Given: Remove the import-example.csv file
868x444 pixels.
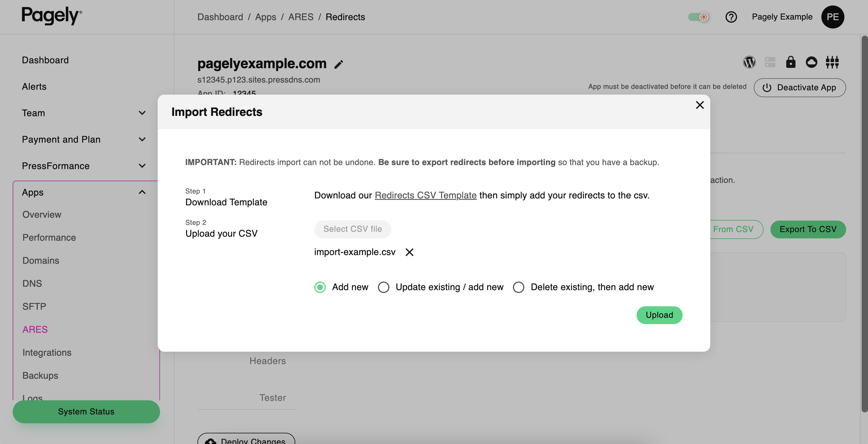Looking at the screenshot, I should (x=410, y=252).
